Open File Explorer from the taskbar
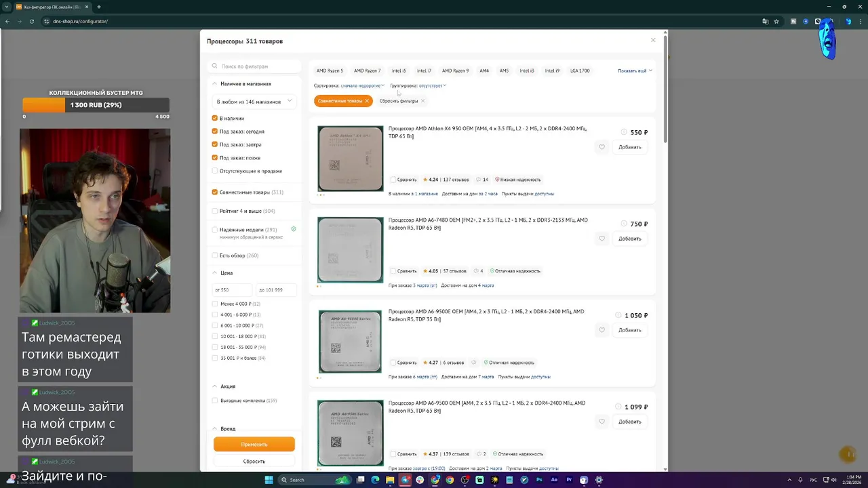 pyautogui.click(x=390, y=480)
